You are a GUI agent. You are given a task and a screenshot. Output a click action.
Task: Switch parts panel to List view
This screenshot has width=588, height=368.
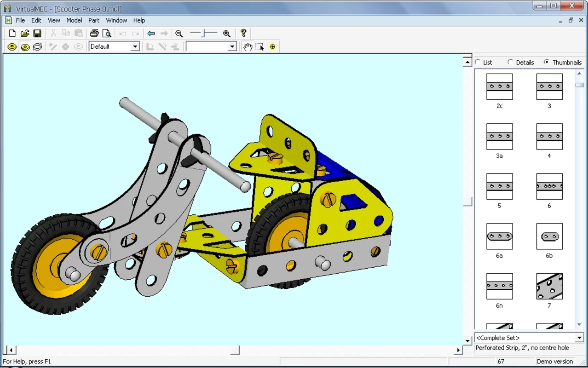coord(478,62)
